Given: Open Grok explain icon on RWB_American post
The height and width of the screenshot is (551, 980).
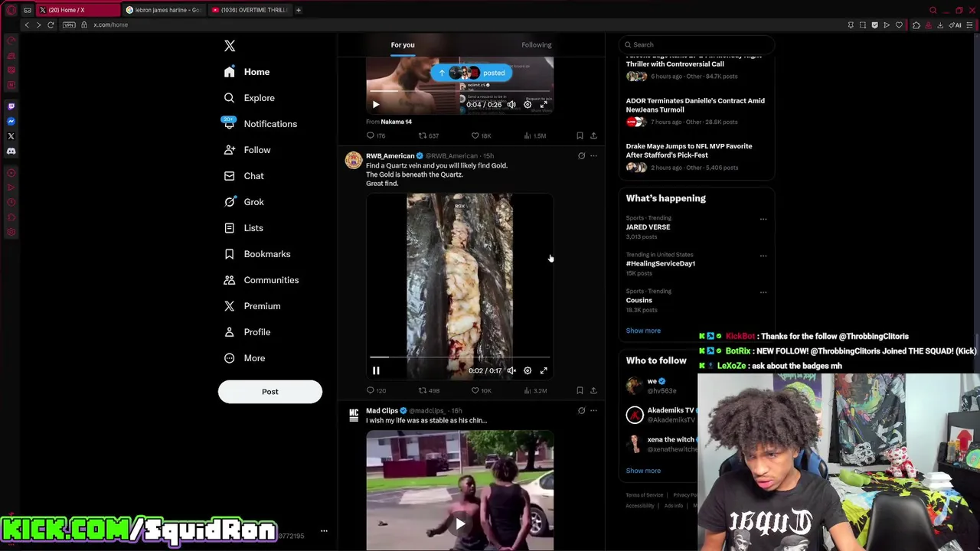Looking at the screenshot, I should pyautogui.click(x=581, y=156).
